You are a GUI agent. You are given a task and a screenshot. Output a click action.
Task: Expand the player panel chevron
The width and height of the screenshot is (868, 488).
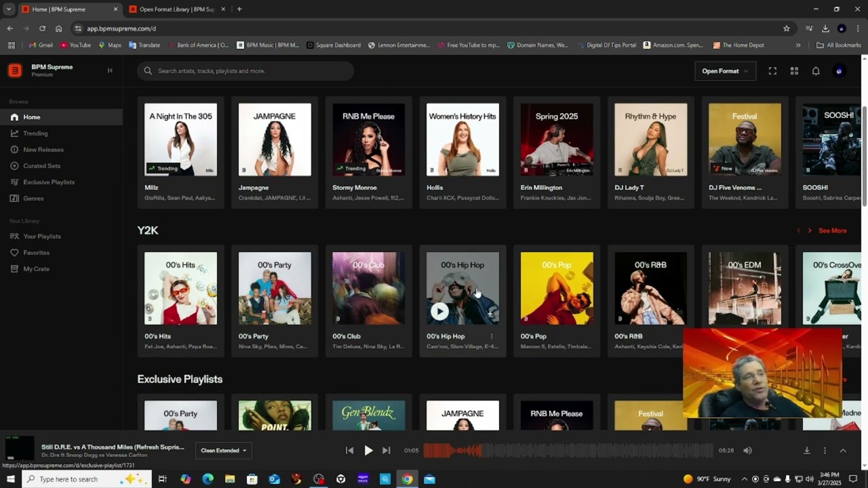click(843, 451)
